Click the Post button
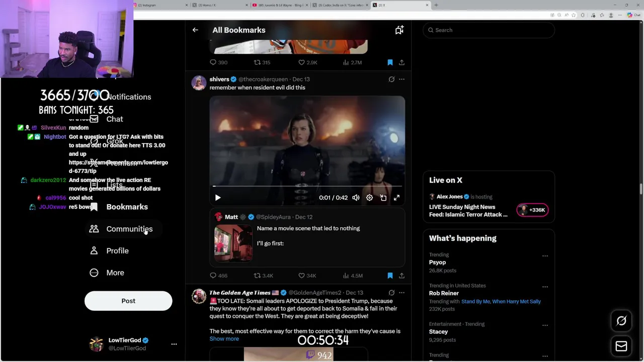 pyautogui.click(x=128, y=301)
